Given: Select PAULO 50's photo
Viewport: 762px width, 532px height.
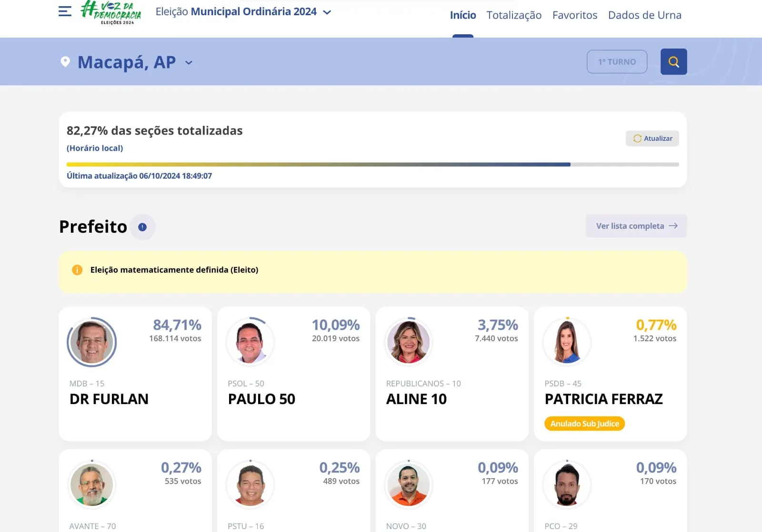Looking at the screenshot, I should coord(251,342).
